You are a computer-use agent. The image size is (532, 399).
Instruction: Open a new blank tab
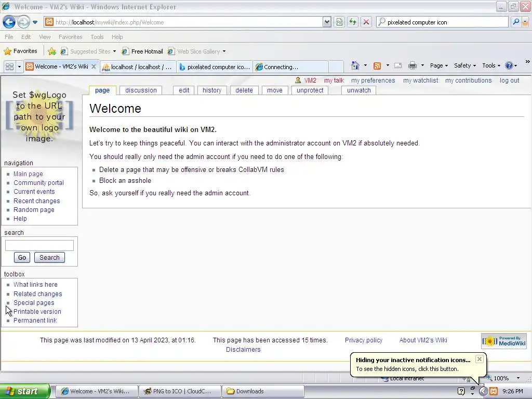pos(336,67)
